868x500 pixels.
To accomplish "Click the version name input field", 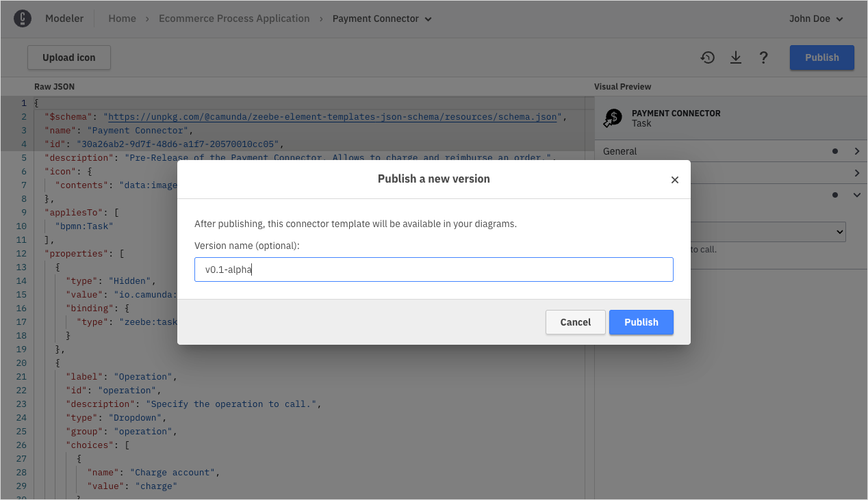I will pos(433,269).
